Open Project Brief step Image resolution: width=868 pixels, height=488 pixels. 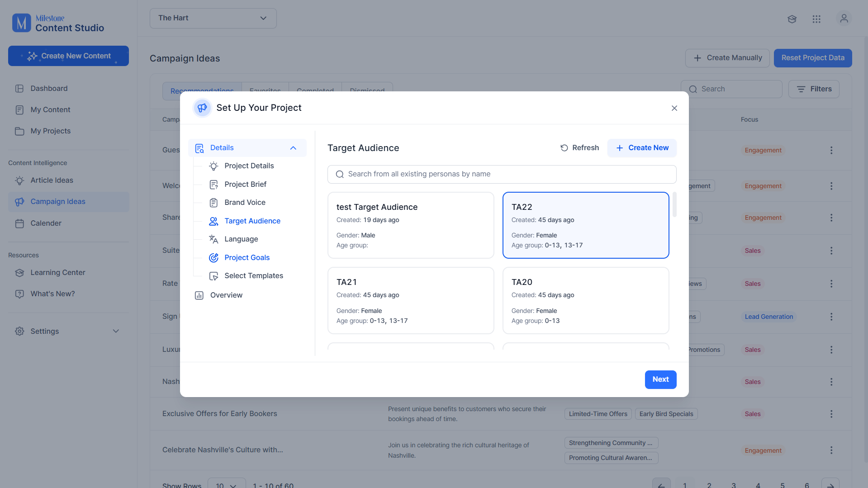(245, 185)
